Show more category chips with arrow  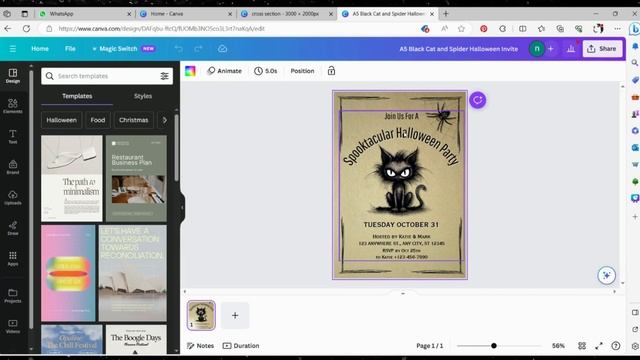tap(164, 120)
